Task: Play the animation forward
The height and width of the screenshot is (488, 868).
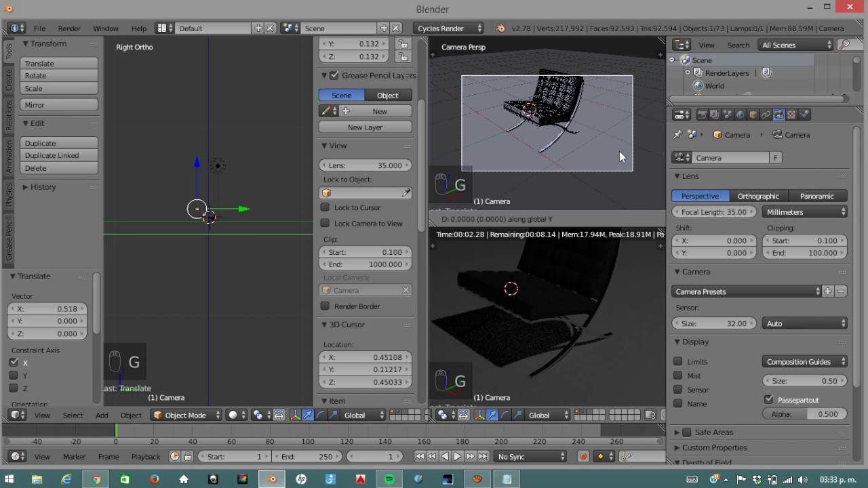Action: point(458,456)
